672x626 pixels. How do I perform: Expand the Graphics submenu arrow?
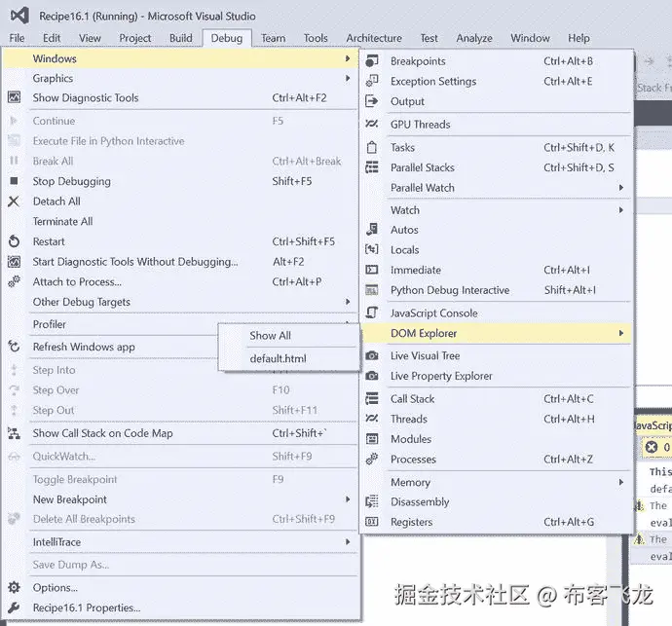point(348,78)
